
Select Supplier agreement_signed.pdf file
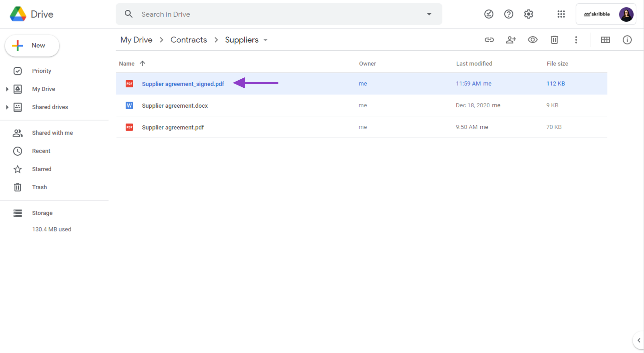click(183, 83)
